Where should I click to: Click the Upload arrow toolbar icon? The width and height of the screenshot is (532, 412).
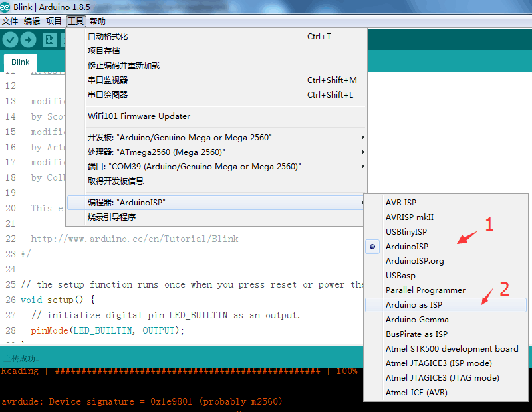tap(28, 40)
